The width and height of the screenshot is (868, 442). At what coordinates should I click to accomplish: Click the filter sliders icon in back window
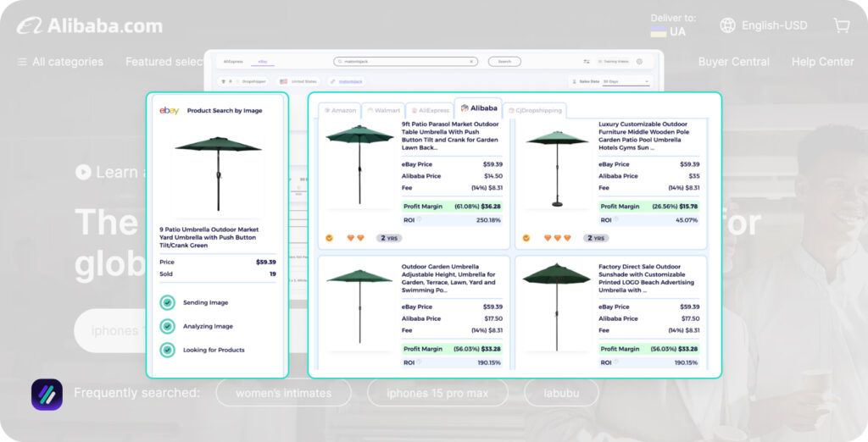[587, 62]
